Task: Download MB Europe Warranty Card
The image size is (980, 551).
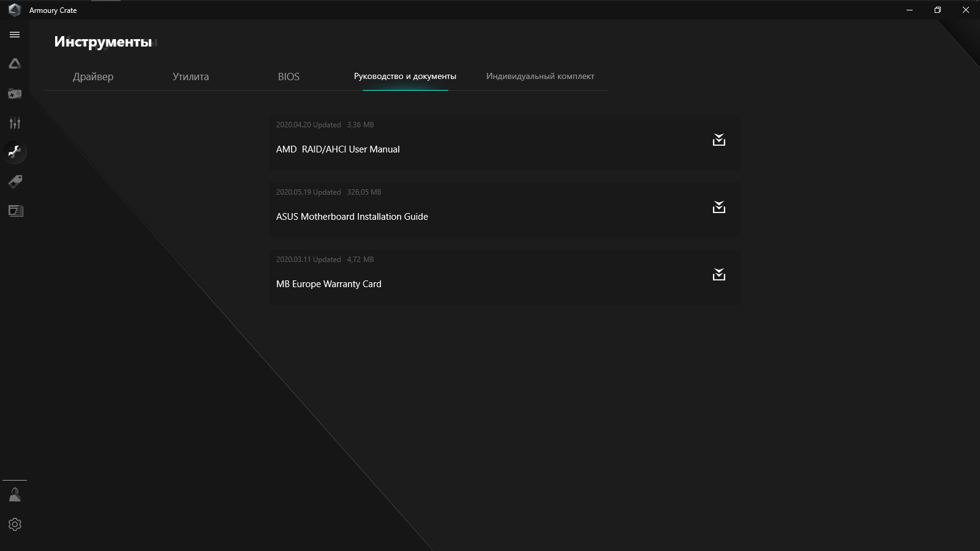Action: [718, 275]
